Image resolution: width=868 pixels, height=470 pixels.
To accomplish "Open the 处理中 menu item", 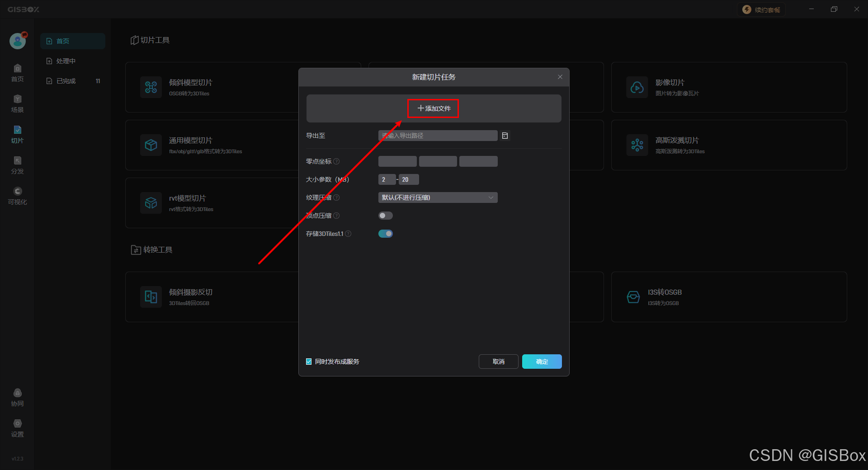I will point(73,61).
